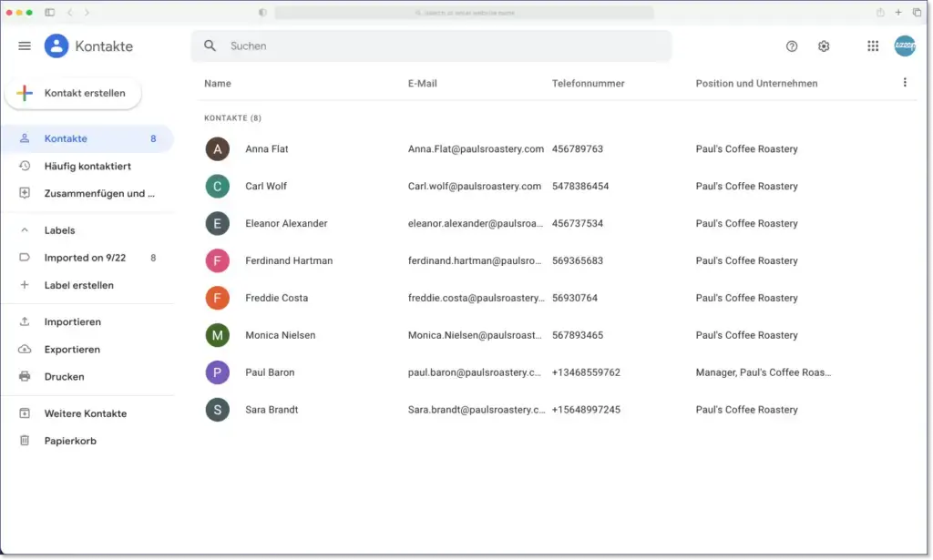933x560 pixels.
Task: Open the Papierkorb trash icon
Action: click(25, 440)
